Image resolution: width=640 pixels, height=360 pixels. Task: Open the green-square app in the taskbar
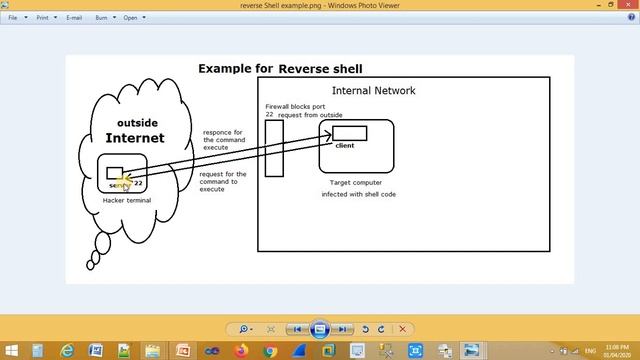pyautogui.click(x=328, y=351)
